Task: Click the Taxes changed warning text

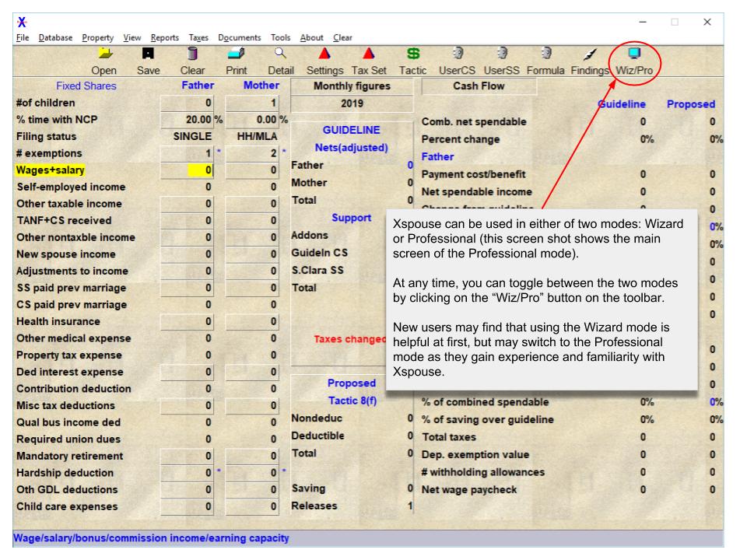Action: tap(349, 340)
